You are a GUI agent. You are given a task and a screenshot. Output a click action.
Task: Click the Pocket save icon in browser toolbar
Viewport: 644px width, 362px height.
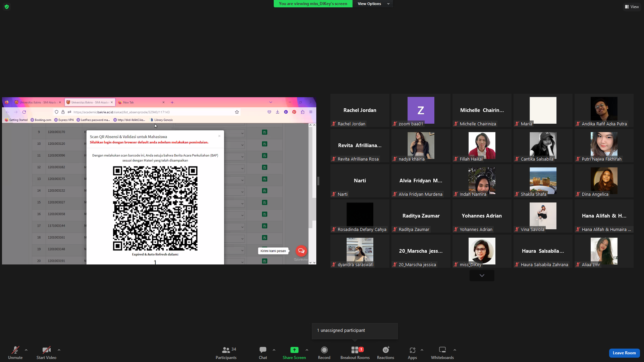(x=269, y=112)
